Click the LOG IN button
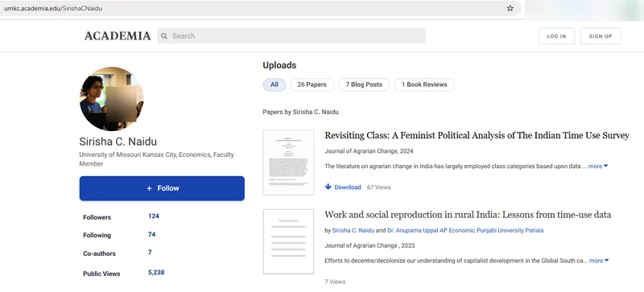The height and width of the screenshot is (292, 644). (556, 36)
